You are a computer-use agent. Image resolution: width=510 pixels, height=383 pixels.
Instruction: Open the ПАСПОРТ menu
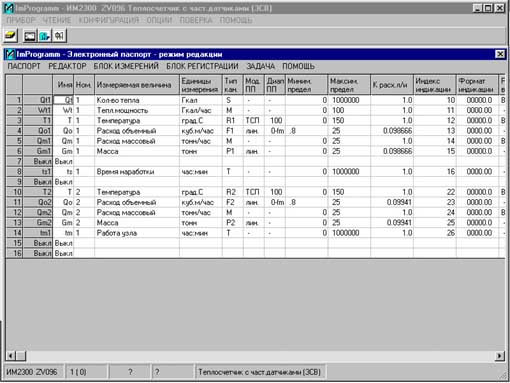click(x=24, y=66)
